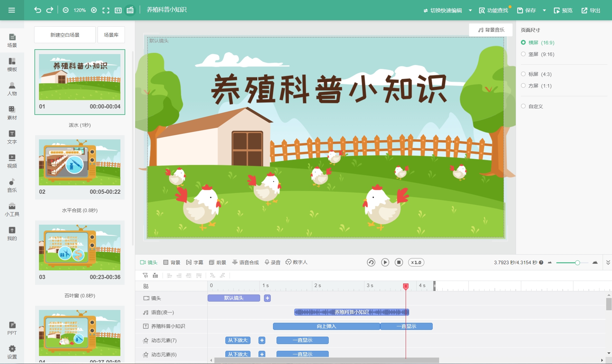Collapse timeline panel with double chevron
The height and width of the screenshot is (364, 612).
608,262
